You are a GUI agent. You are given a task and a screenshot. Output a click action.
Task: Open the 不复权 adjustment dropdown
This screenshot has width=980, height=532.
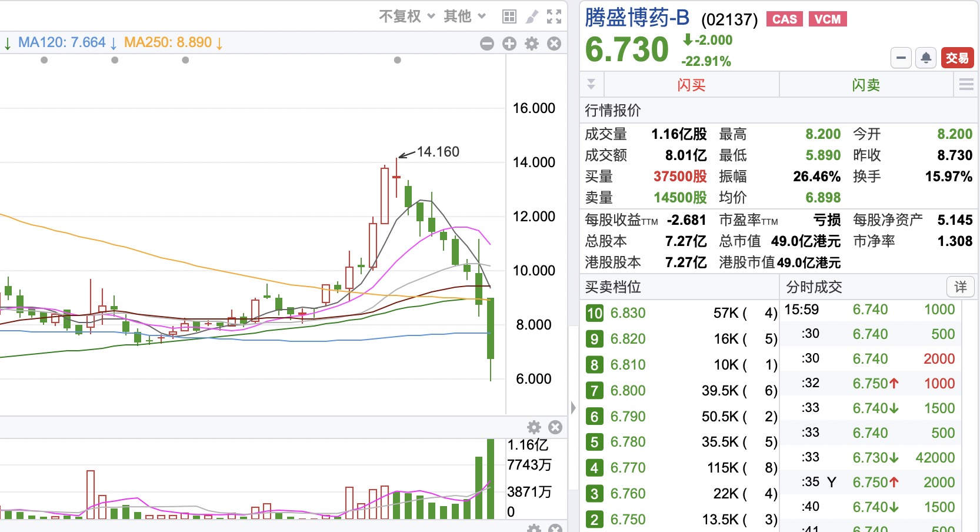pos(406,16)
